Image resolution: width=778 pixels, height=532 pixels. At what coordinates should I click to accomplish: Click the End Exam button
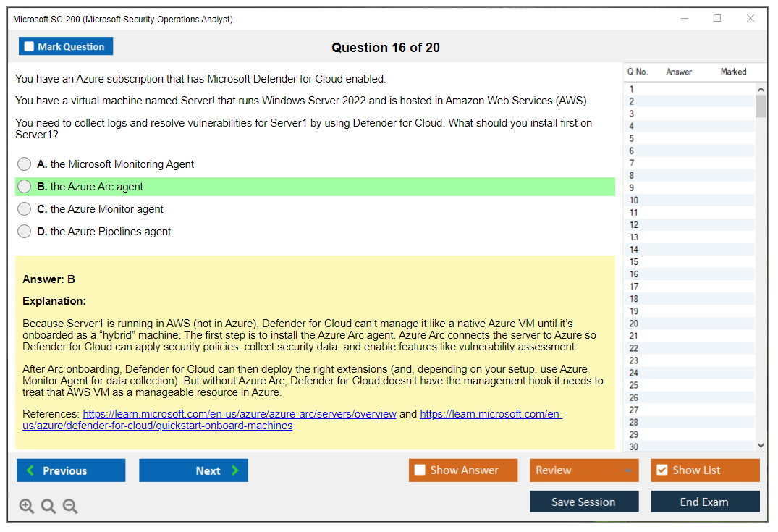(705, 501)
